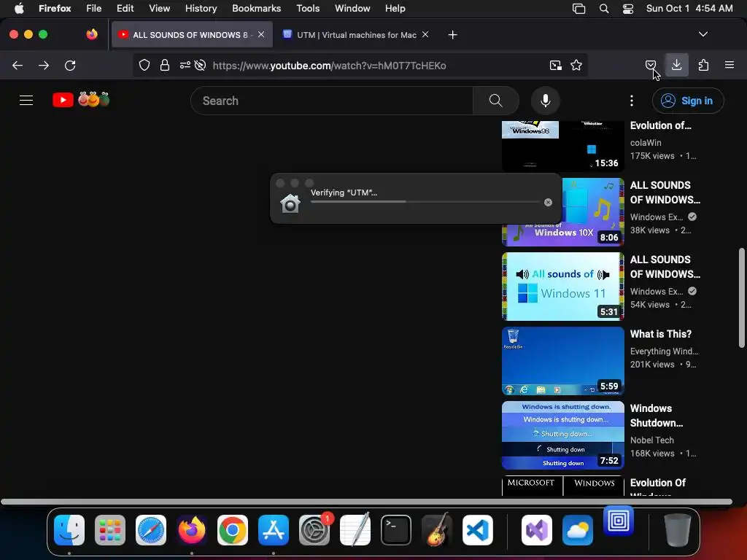Viewport: 747px width, 560px height.
Task: Visit Nobel Tech channel link
Action: [651, 440]
